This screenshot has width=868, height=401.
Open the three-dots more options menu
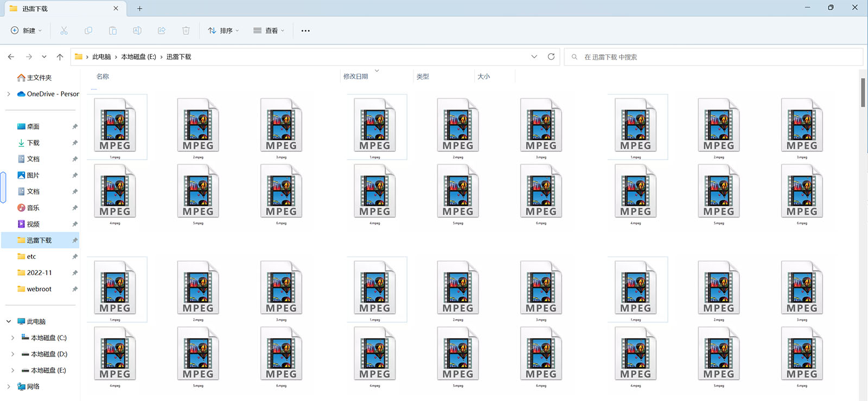click(305, 31)
